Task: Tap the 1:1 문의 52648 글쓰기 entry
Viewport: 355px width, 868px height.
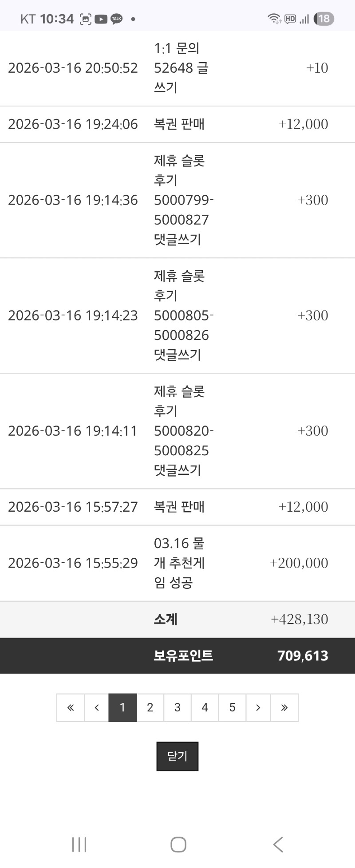Action: point(181,68)
